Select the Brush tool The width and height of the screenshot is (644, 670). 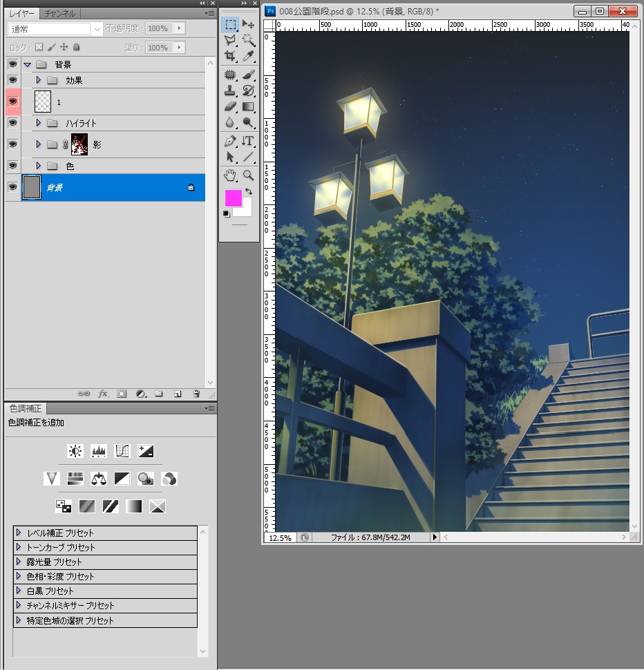click(x=248, y=75)
